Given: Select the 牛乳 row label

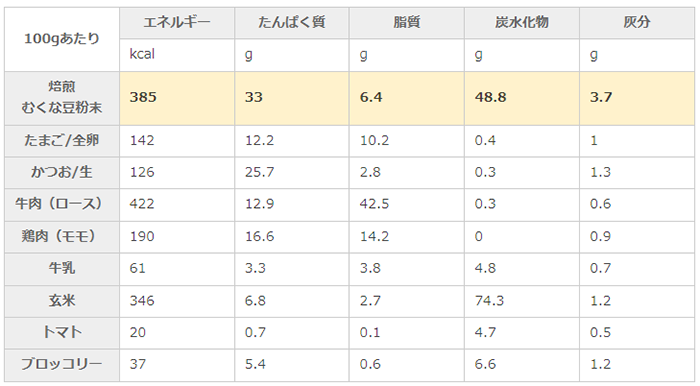Looking at the screenshot, I should point(62,268).
